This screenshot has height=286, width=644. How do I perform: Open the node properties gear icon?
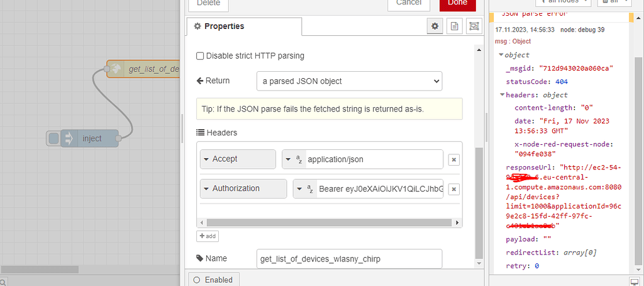tap(434, 26)
